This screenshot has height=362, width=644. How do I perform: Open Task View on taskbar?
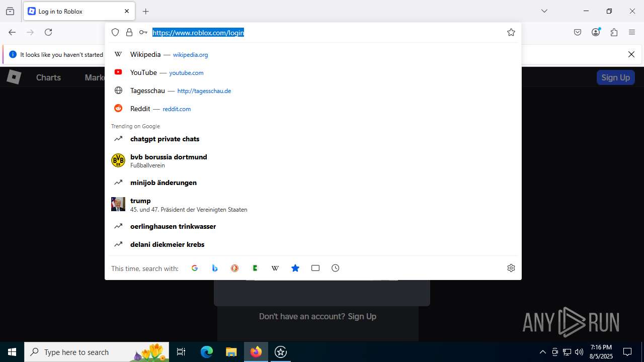click(x=181, y=352)
